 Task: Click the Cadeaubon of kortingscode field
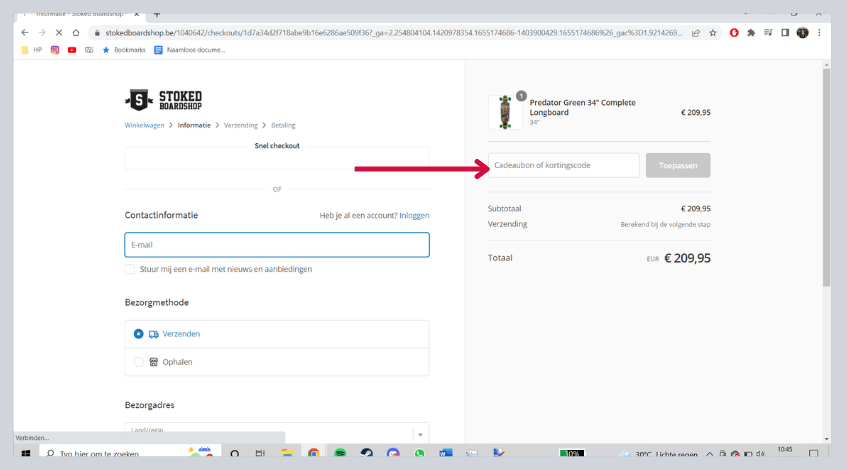(x=565, y=165)
